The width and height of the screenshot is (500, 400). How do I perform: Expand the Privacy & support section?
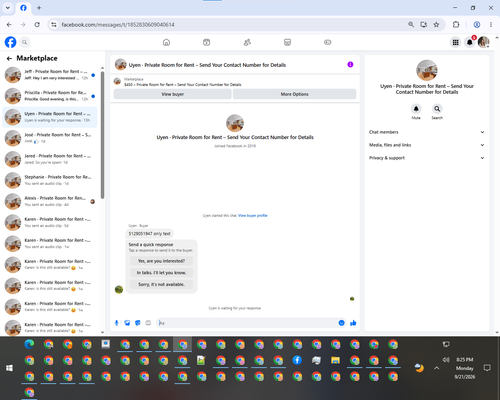tap(427, 158)
